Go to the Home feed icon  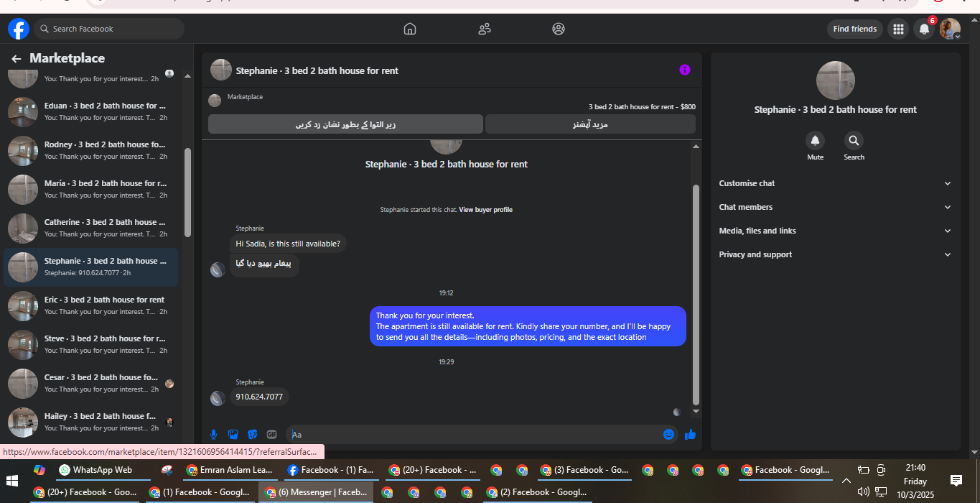410,29
